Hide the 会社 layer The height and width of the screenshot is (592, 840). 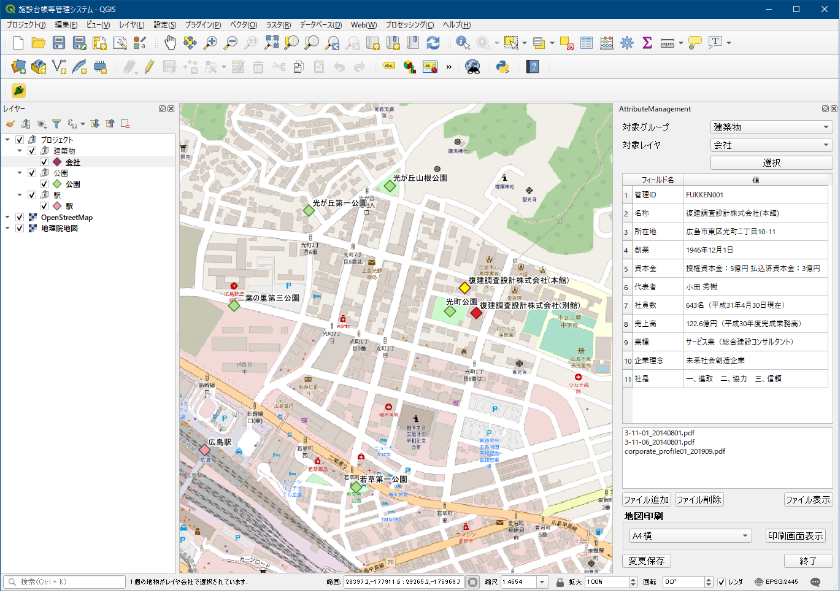coord(44,162)
